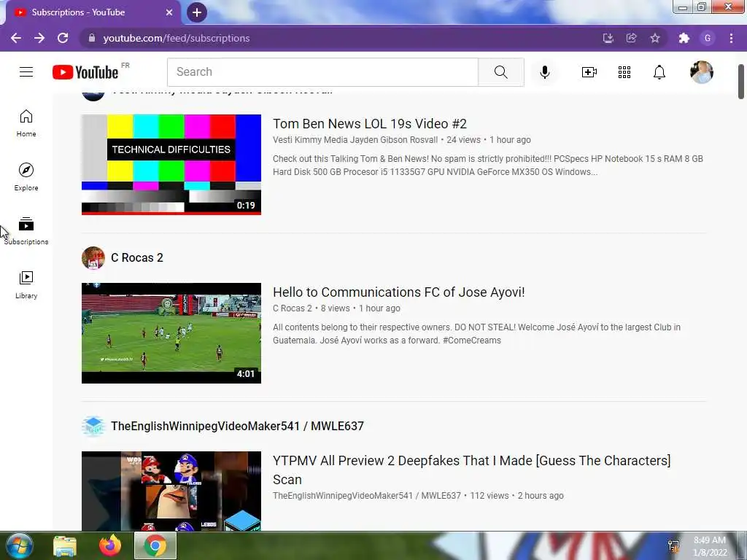Click the Chrome taskbar button
Image resolution: width=747 pixels, height=560 pixels.
click(x=155, y=545)
